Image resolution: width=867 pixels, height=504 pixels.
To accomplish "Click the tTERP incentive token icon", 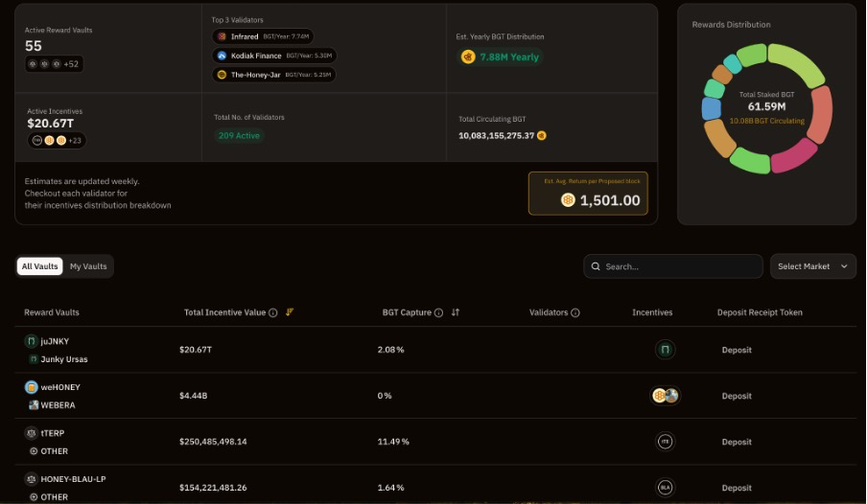I will pyautogui.click(x=665, y=442).
